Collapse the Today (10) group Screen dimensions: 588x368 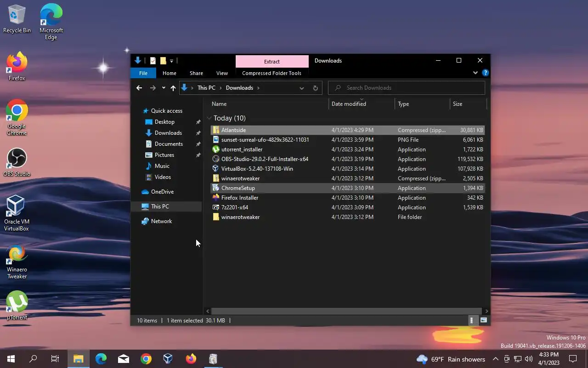(x=209, y=118)
